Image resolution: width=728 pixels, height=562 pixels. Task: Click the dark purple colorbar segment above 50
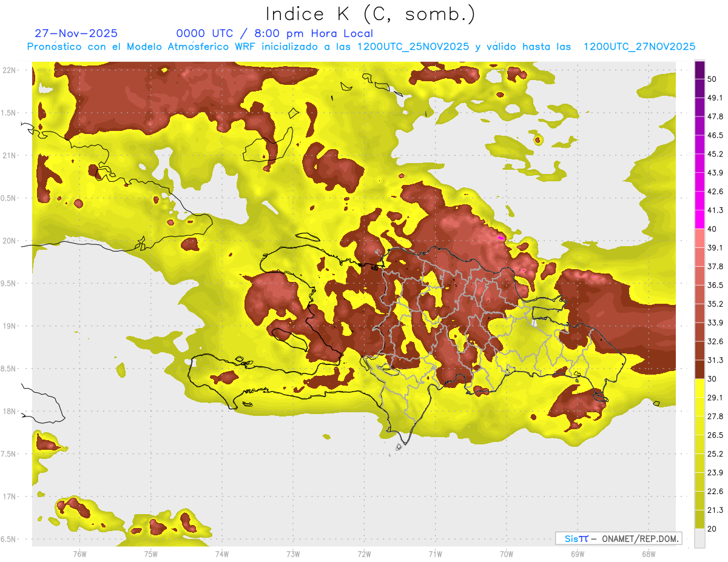[x=699, y=70]
